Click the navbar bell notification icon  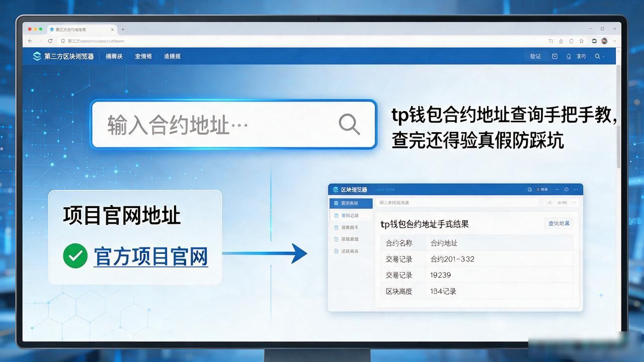pyautogui.click(x=569, y=56)
